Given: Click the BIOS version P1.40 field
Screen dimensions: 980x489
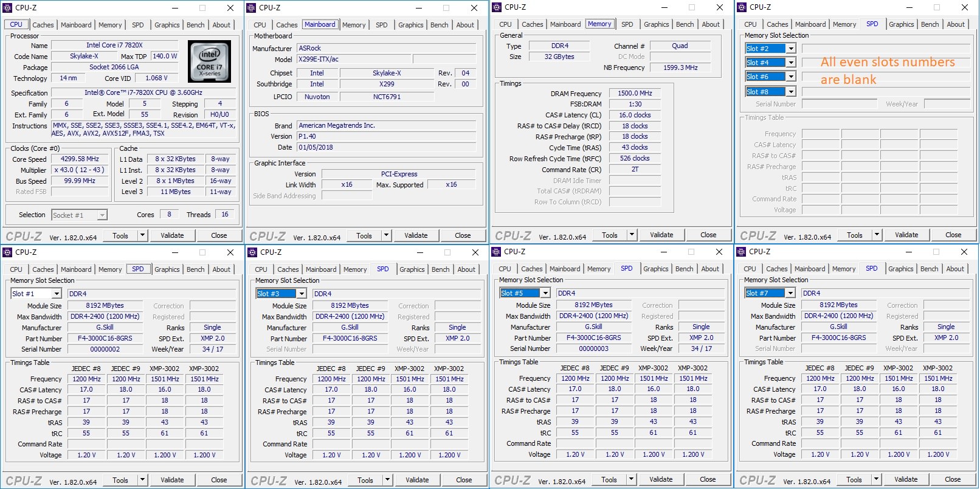Looking at the screenshot, I should click(387, 136).
